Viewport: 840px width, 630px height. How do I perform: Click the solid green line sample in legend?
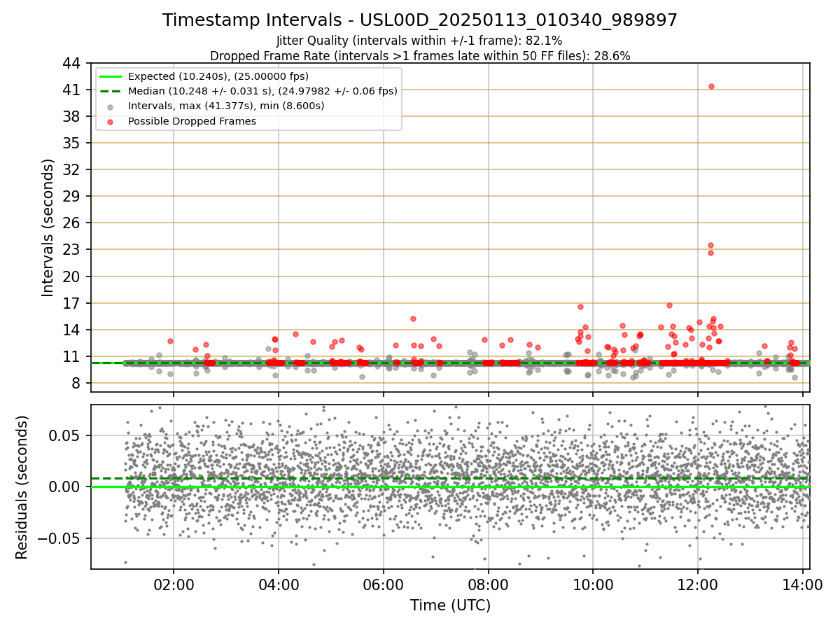click(111, 76)
